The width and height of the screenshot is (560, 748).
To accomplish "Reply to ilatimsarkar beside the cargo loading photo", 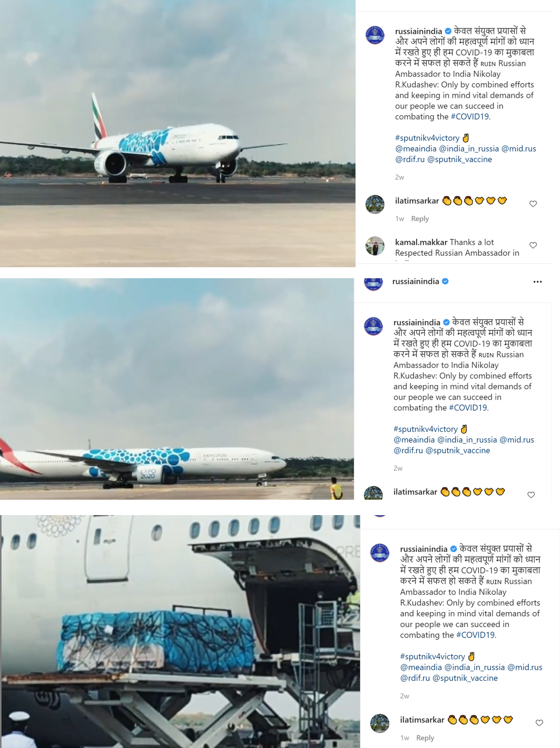I will tap(425, 738).
